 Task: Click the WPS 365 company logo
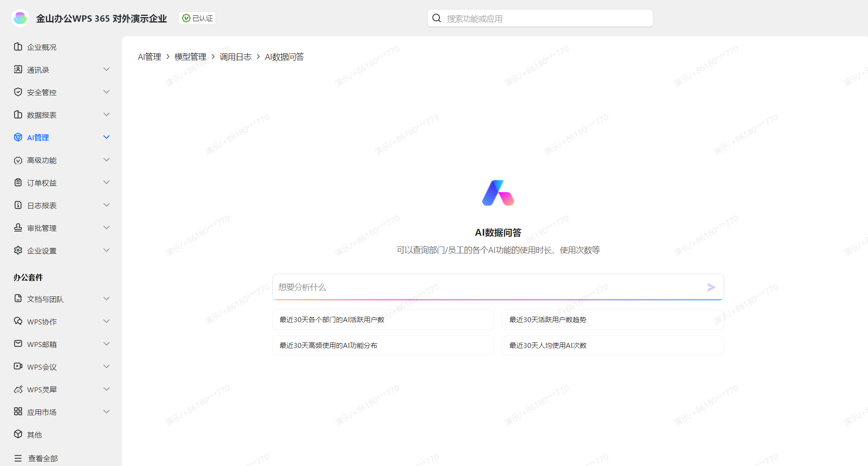click(x=20, y=18)
